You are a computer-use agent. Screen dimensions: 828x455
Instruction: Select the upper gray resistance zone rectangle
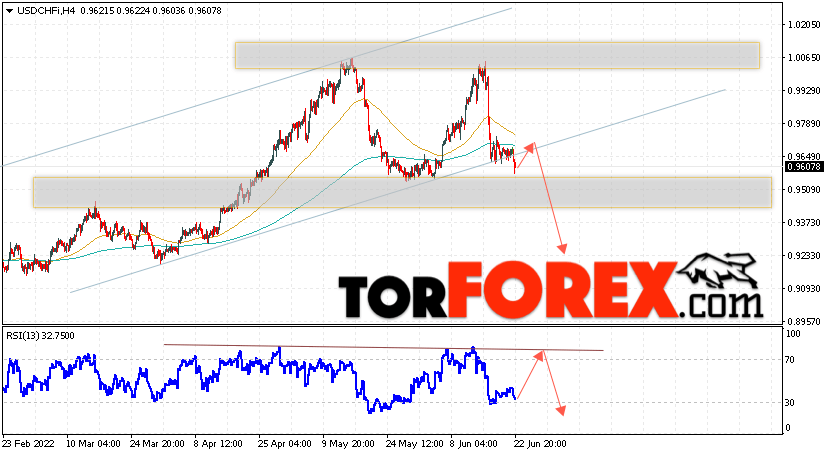coord(497,55)
